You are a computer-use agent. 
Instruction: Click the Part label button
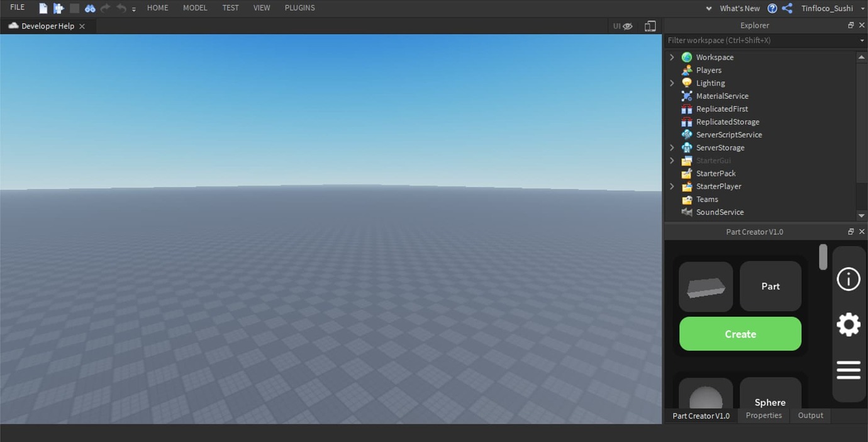coord(771,286)
